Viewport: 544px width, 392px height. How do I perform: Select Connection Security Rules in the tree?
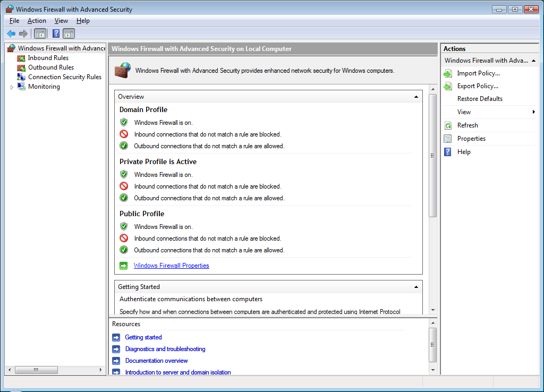(x=65, y=77)
